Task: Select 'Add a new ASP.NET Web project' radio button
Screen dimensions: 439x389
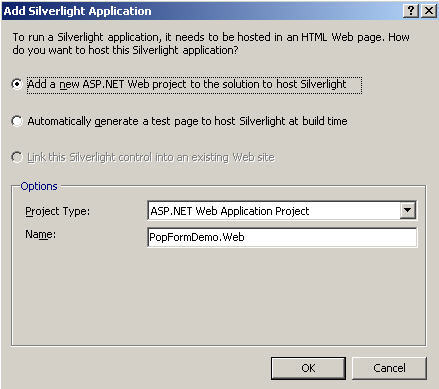Action: point(17,84)
